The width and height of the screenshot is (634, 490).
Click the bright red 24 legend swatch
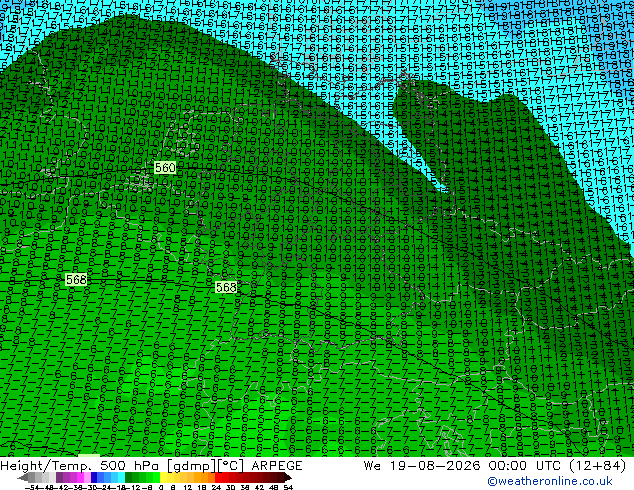coord(218,477)
